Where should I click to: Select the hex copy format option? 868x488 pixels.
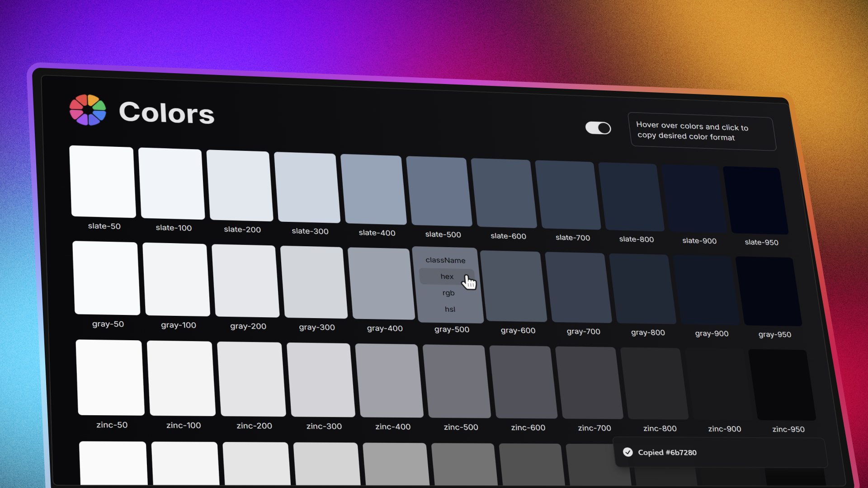[x=447, y=277]
